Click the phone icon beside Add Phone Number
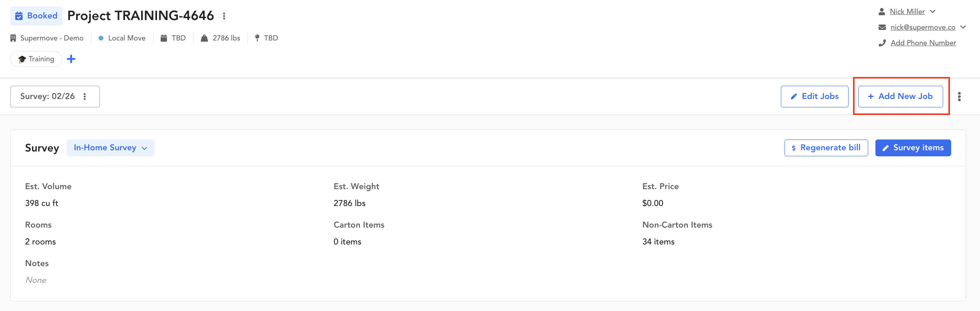This screenshot has width=980, height=311. point(882,43)
